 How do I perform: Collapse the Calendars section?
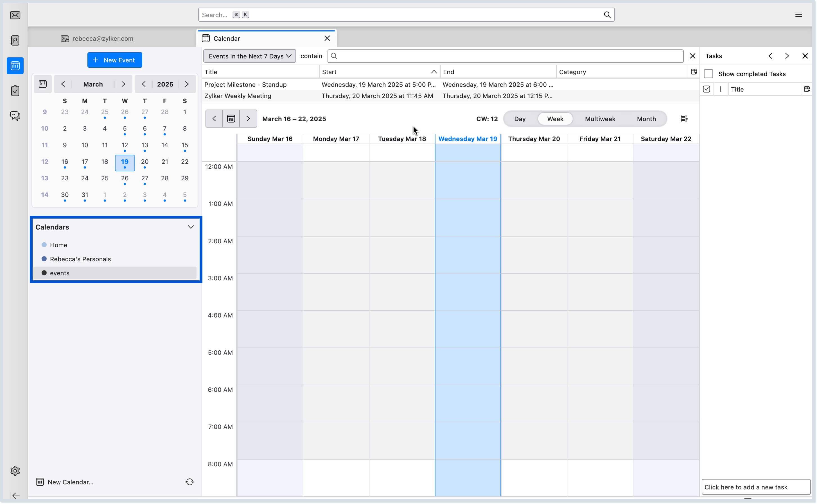[191, 227]
